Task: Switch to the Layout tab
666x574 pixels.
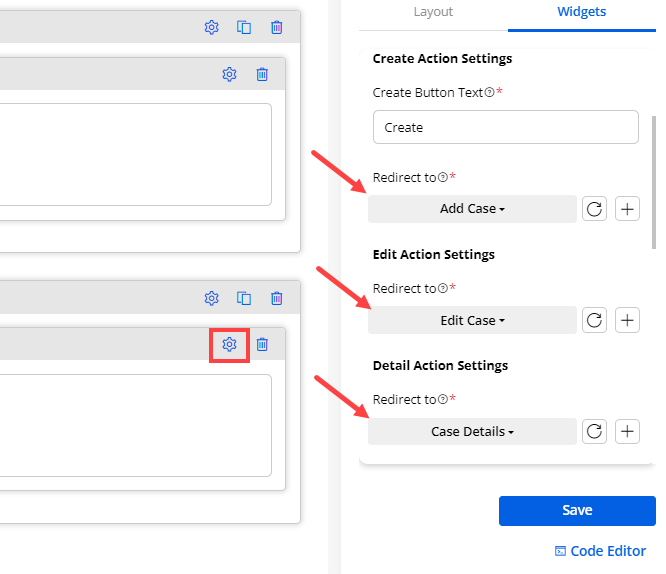Action: 433,12
